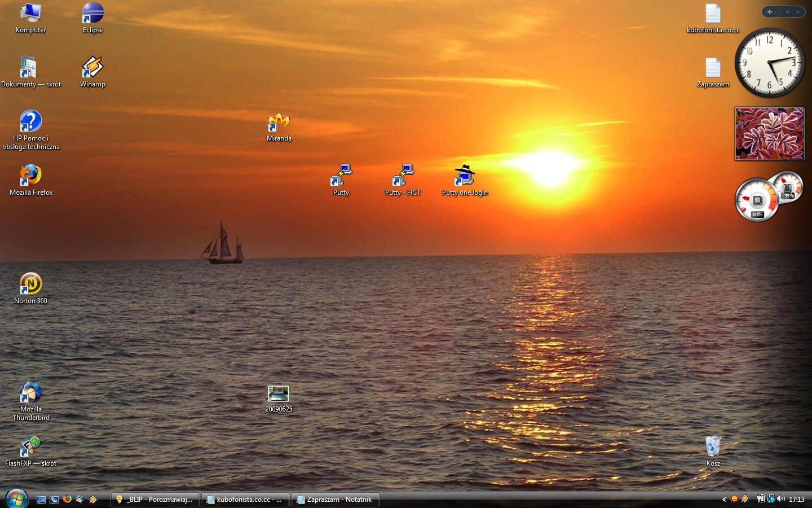The image size is (812, 508).
Task: Launch Thunderbird from the Quick Launch bar
Action: [x=80, y=499]
